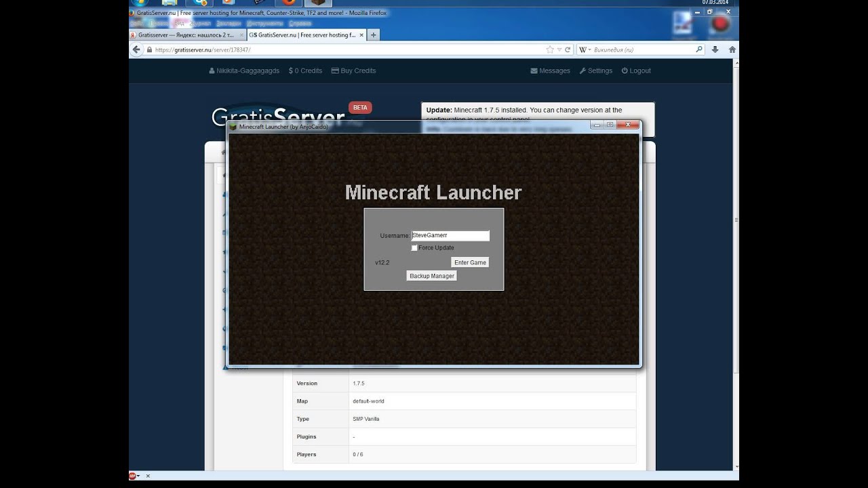
Task: Open the Инструменты menu
Action: 264,23
